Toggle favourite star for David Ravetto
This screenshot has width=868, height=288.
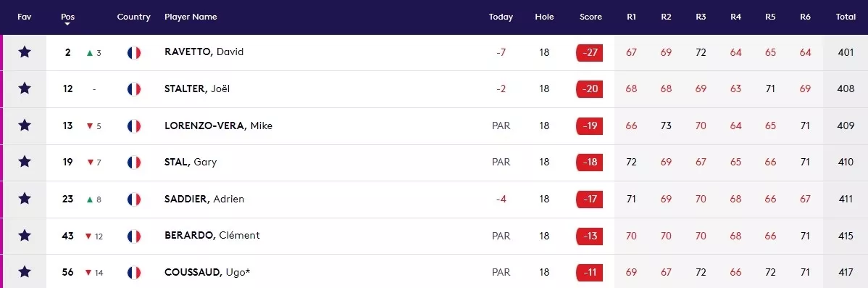pyautogui.click(x=25, y=52)
